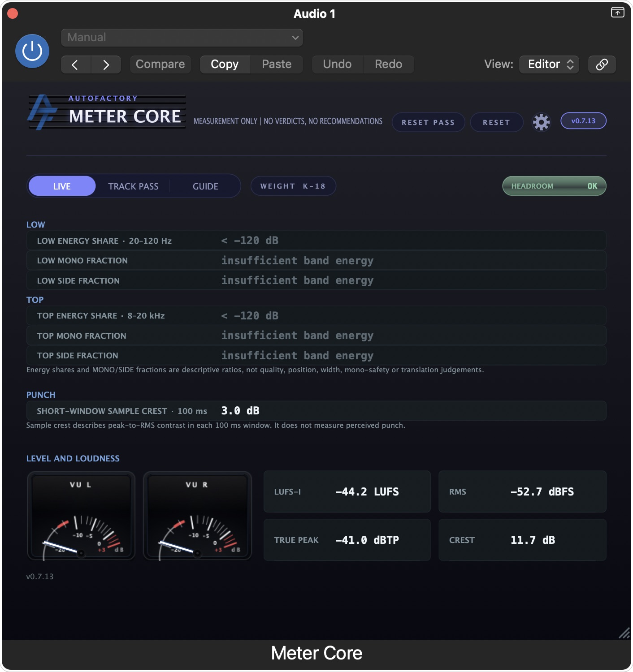Open settings gear icon
The image size is (633, 672).
coord(541,122)
